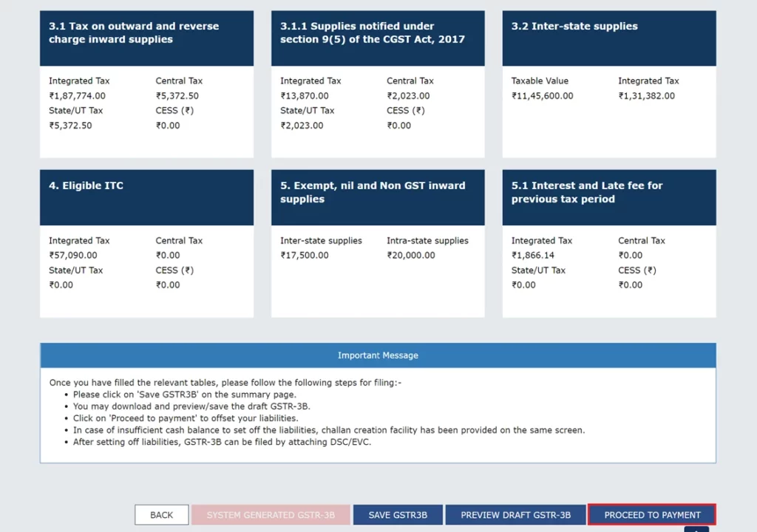Click the ₹20,000.00 Intra-state supplies value
Viewport: 757px width, 532px height.
click(411, 256)
